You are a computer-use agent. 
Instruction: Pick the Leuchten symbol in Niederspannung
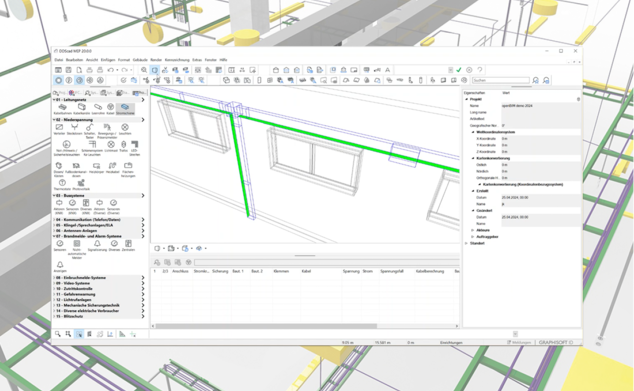(125, 127)
